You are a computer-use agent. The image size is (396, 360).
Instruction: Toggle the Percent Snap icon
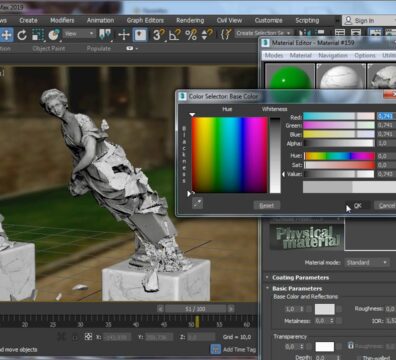191,35
